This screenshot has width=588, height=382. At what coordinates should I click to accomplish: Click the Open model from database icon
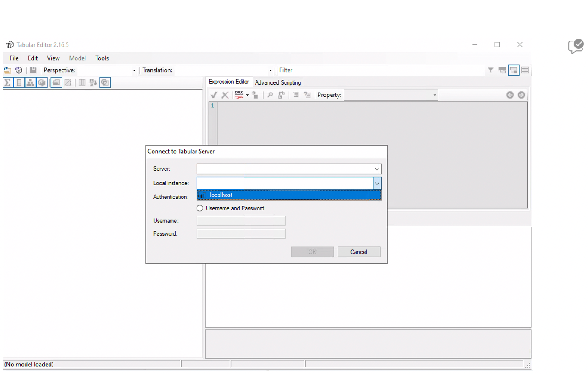[19, 70]
